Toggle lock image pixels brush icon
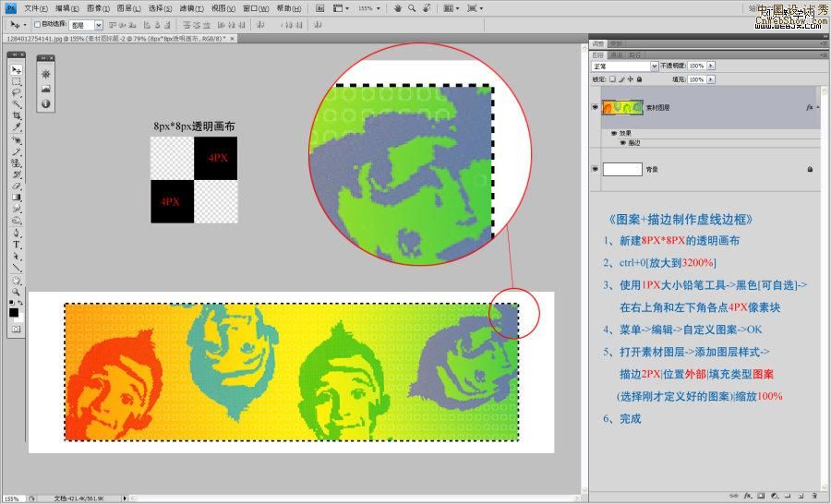831x504 pixels. pyautogui.click(x=621, y=79)
